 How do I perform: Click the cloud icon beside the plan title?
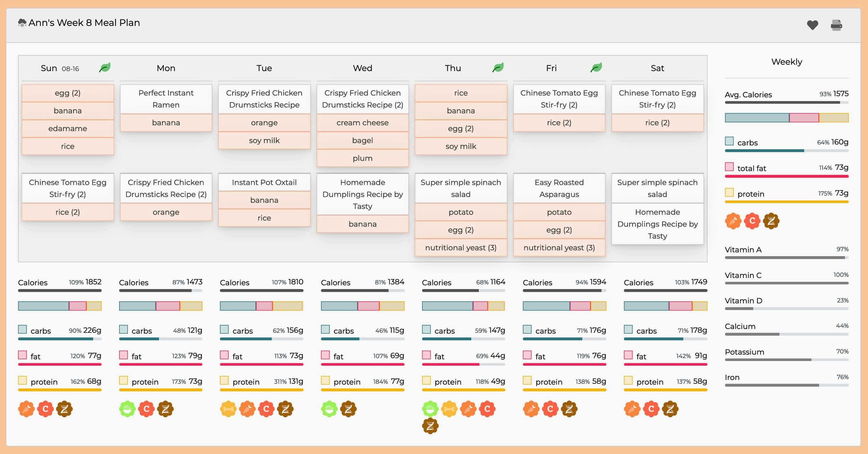click(x=22, y=22)
